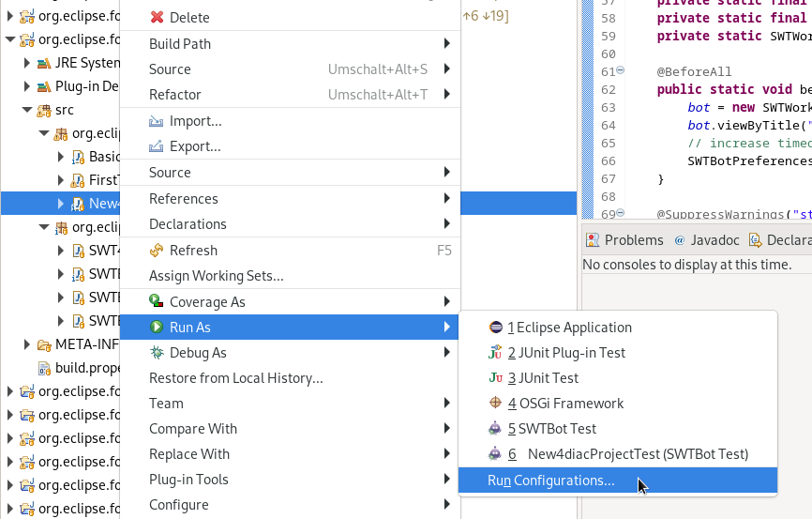Run as 2 JUnit Plug-in Test
This screenshot has width=812, height=519.
tap(618, 353)
